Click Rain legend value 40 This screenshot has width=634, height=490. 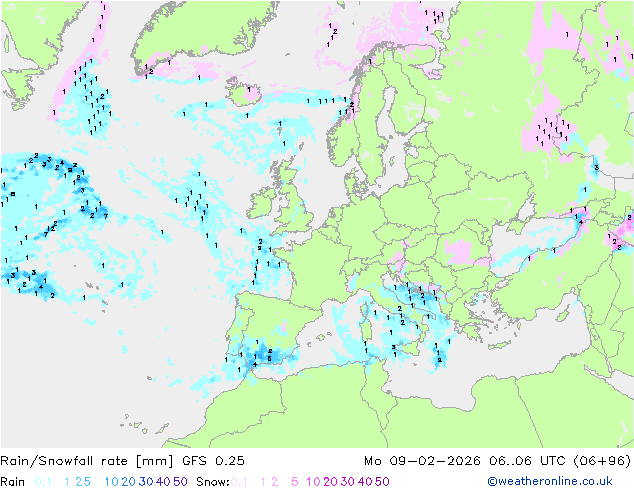pos(163,482)
